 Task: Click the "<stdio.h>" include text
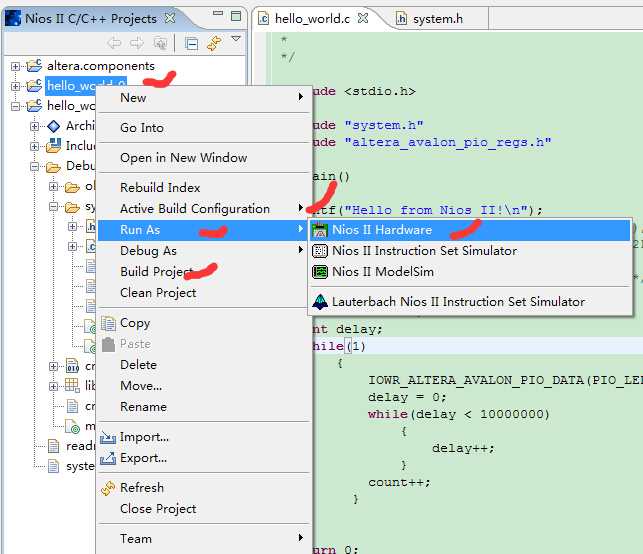point(380,91)
